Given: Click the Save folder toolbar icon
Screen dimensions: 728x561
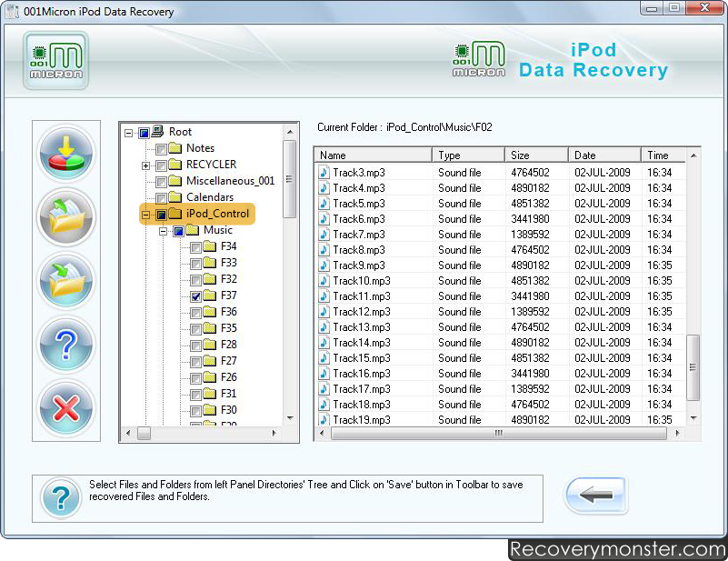Looking at the screenshot, I should pos(66,280).
